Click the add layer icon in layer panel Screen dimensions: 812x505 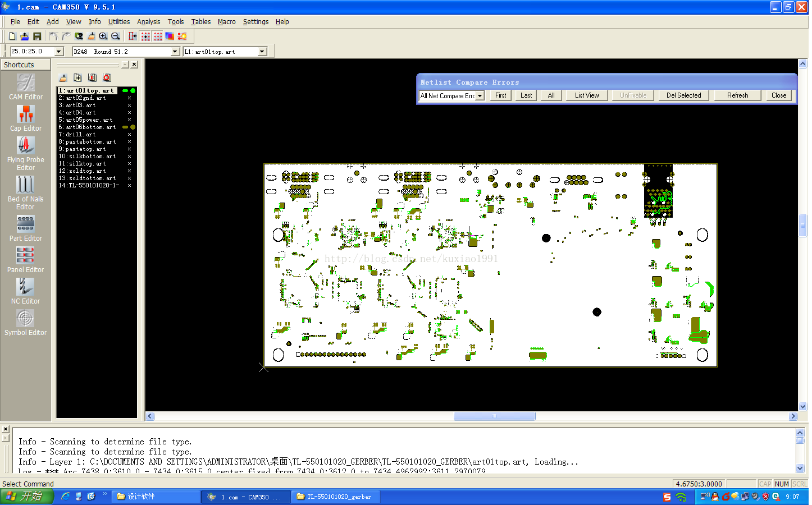coord(77,77)
